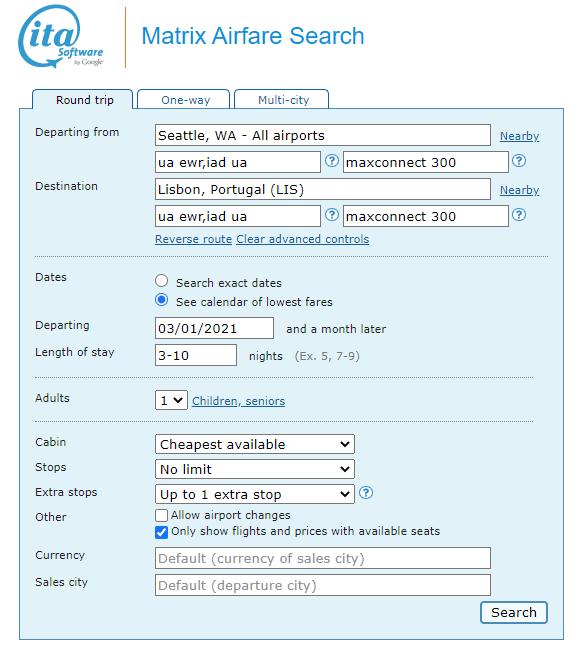Select See calendar of lowest fares option
The height and width of the screenshot is (653, 581).
click(x=162, y=300)
